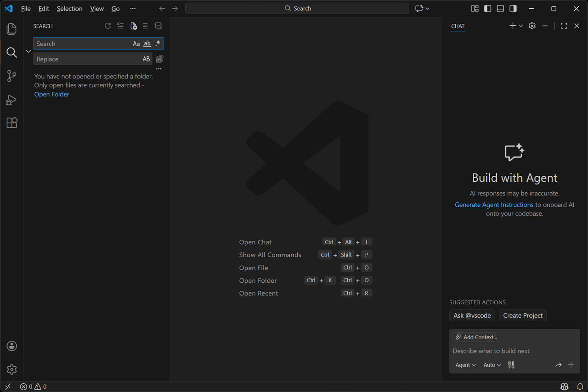Open the Explorer view in activity bar
The image size is (588, 392).
[x=11, y=29]
